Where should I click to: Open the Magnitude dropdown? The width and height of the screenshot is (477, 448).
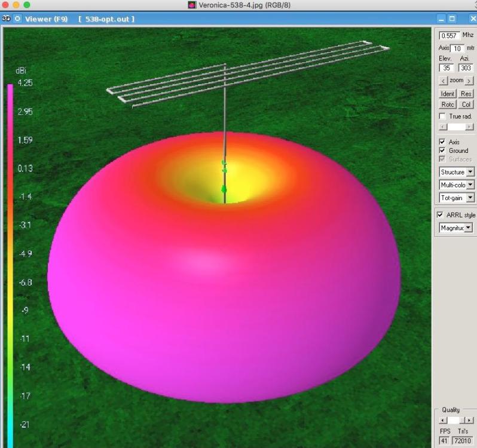(x=469, y=228)
